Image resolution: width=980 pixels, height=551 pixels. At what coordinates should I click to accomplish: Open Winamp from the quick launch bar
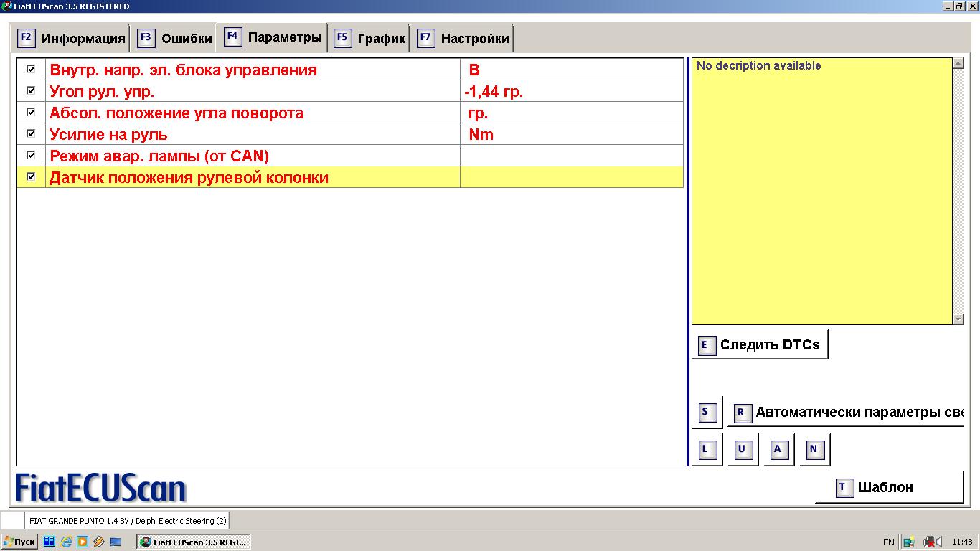[x=99, y=542]
